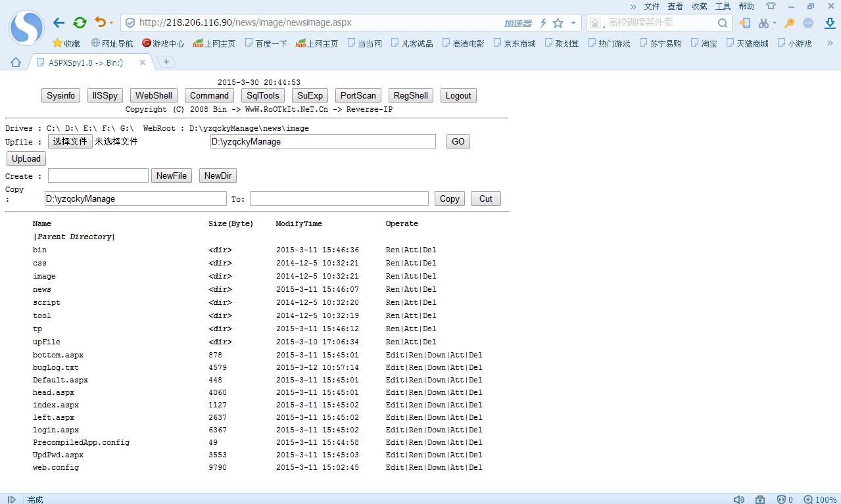Click the Sogou browser logo
The width and height of the screenshot is (841, 504).
click(x=26, y=28)
